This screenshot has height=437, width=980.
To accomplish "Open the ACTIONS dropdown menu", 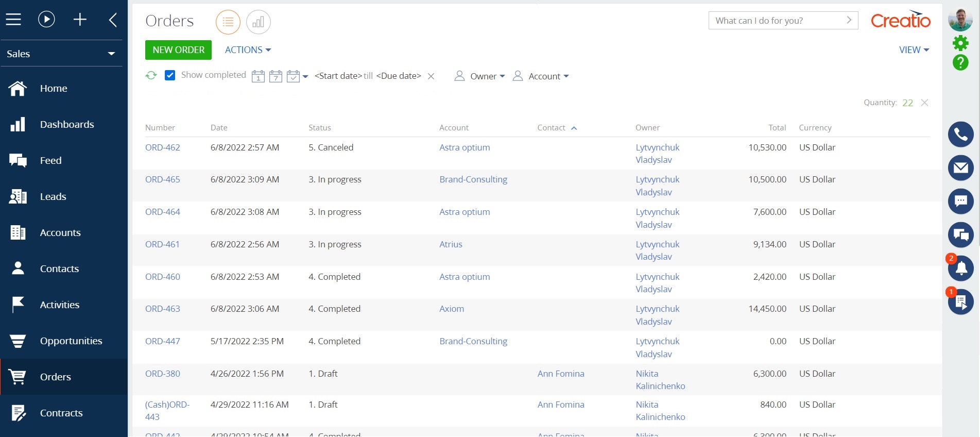I will (248, 50).
